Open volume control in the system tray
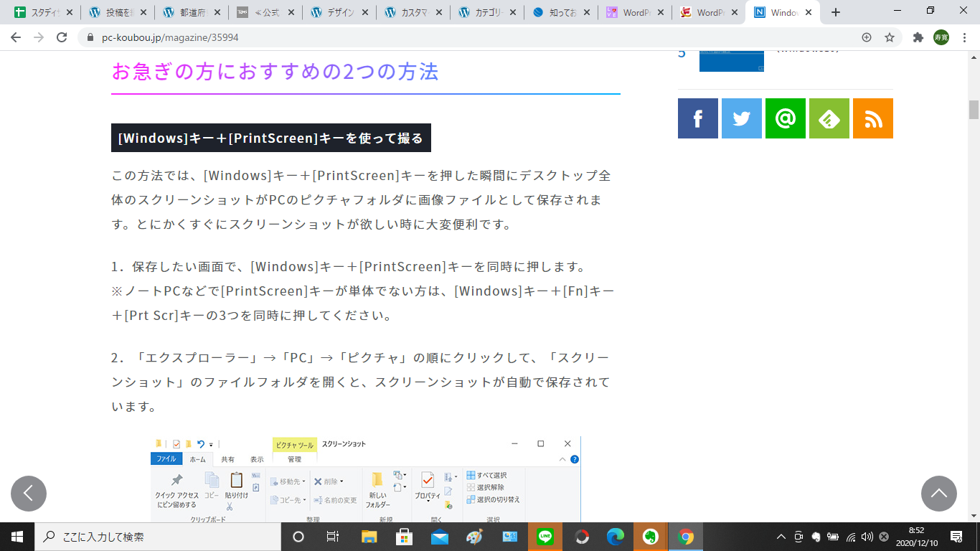Viewport: 980px width, 551px height. 867,537
